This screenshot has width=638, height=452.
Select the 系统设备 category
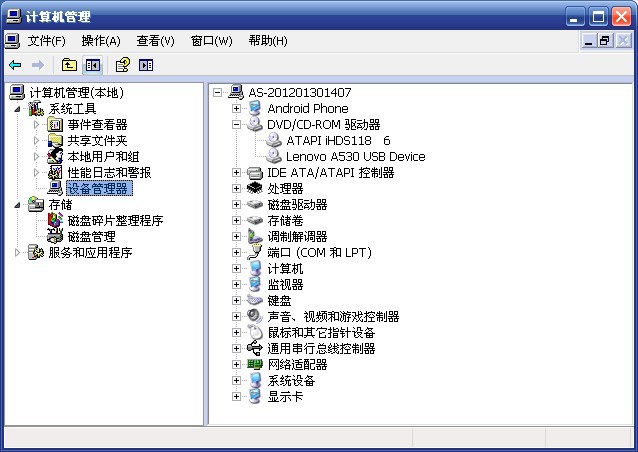click(x=291, y=380)
